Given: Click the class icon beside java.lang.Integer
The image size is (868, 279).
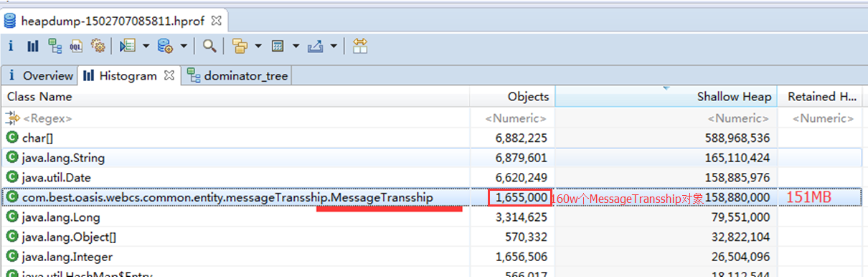Looking at the screenshot, I should point(12,256).
